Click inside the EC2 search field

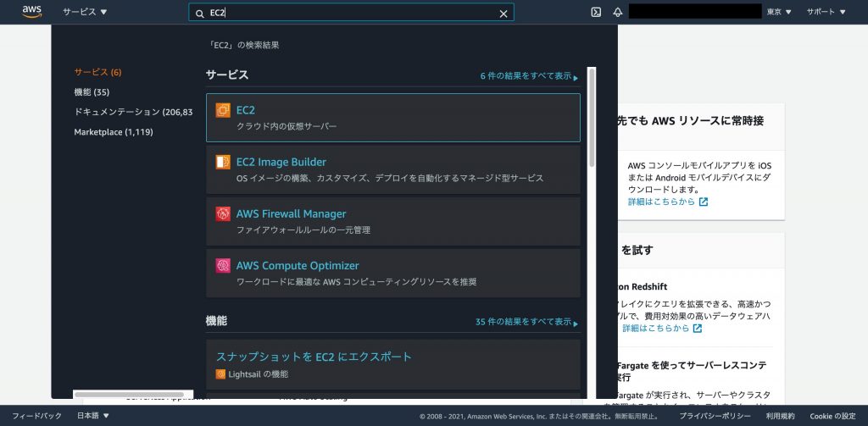pyautogui.click(x=351, y=13)
